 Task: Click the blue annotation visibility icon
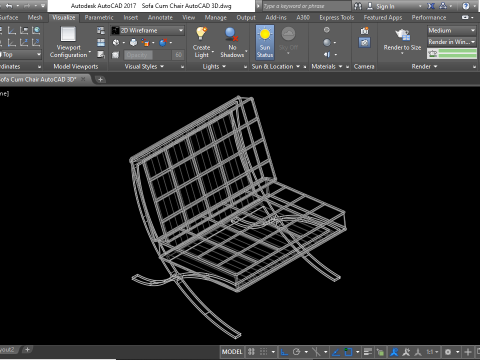click(x=394, y=352)
